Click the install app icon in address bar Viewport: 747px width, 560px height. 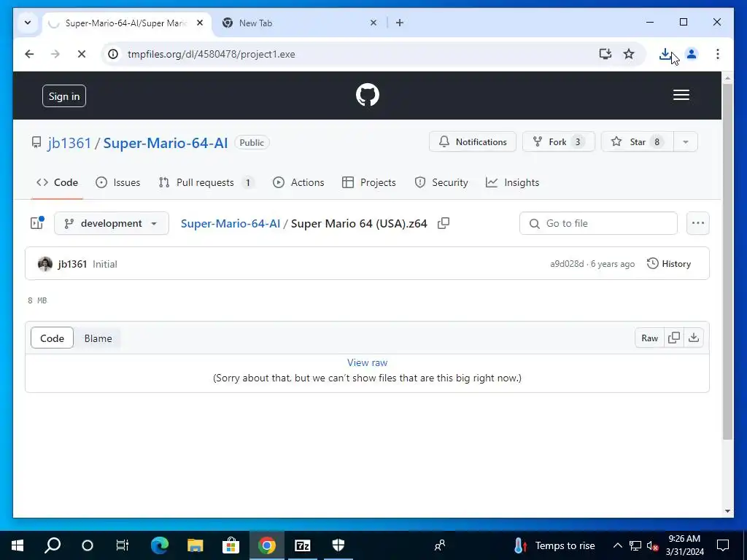[605, 54]
